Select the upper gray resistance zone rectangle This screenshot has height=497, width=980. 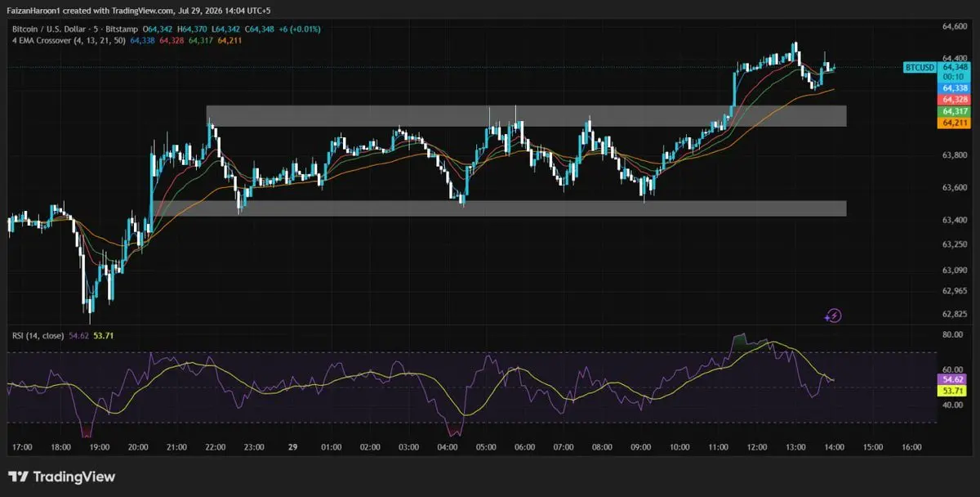[x=526, y=115]
